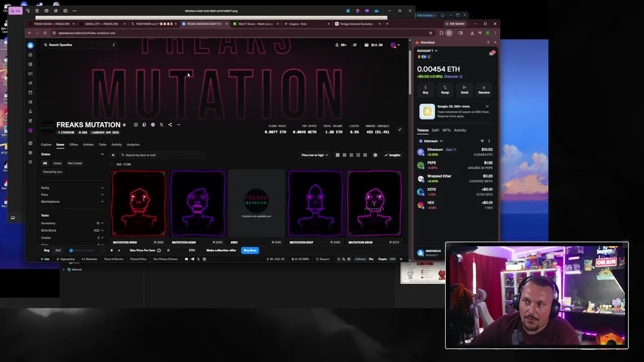This screenshot has height=362, width=644.
Task: Open the Discord icon in the footer
Action: (186, 259)
